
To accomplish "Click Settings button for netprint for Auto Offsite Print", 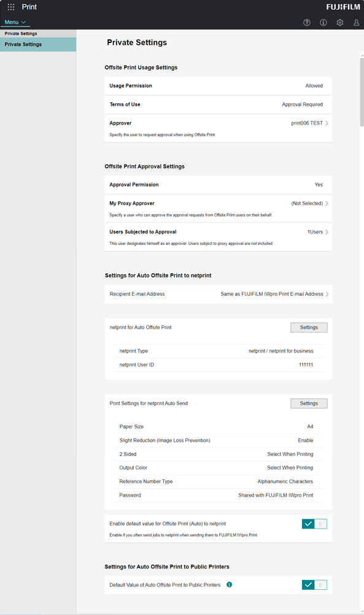I will (309, 328).
